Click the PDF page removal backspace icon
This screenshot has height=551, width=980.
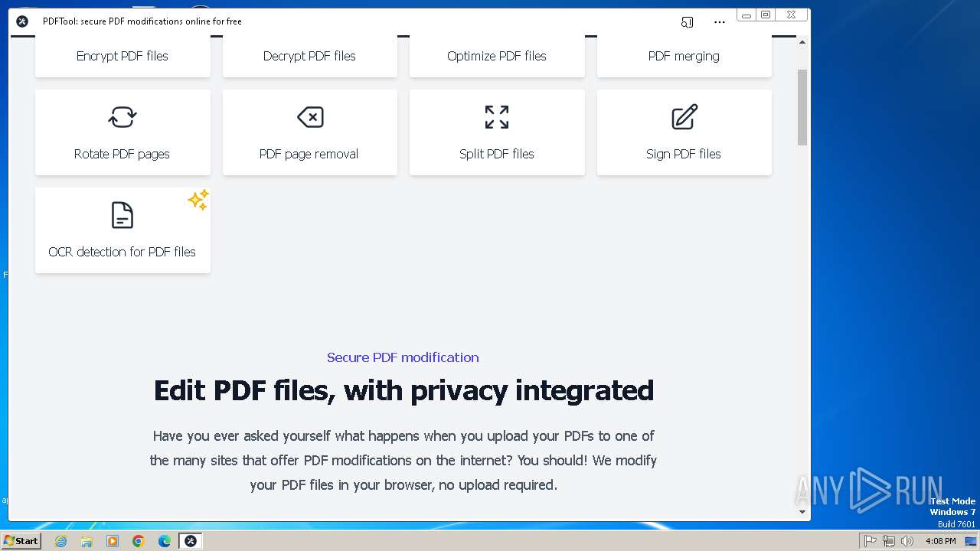(x=310, y=117)
